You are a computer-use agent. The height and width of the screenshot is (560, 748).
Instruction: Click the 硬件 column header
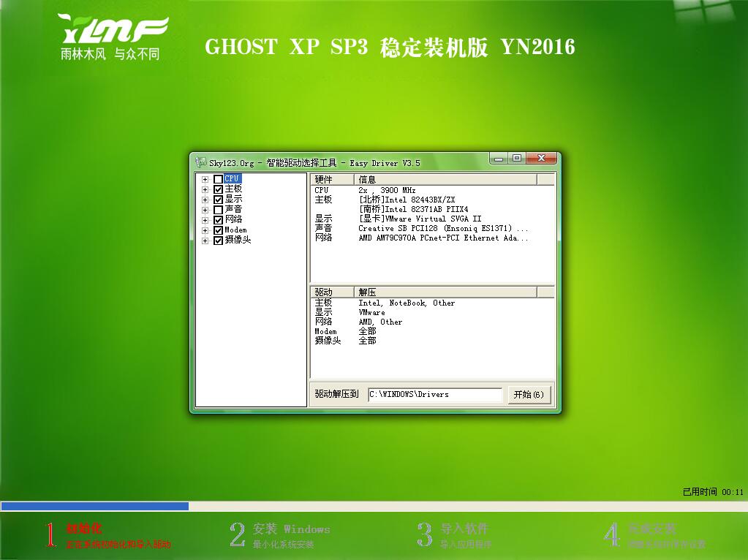333,179
